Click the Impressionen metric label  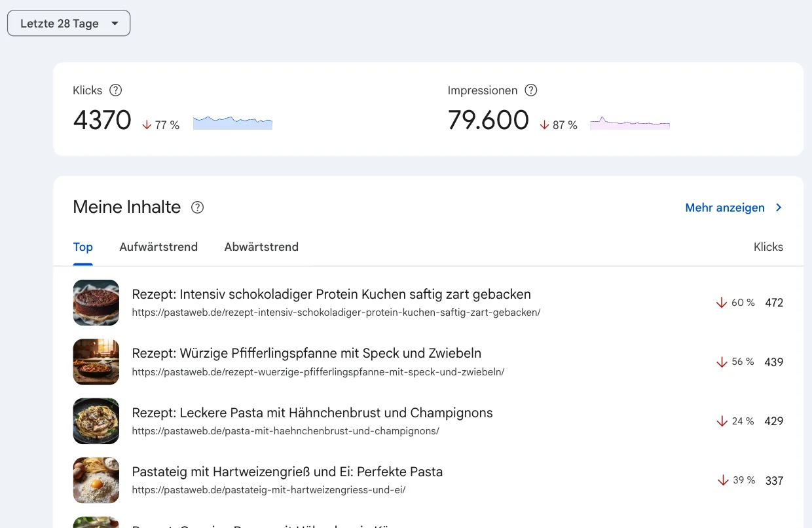tap(483, 90)
